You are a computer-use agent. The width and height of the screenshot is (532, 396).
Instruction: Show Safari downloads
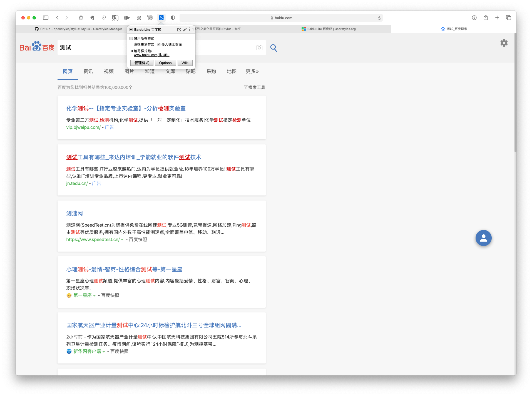(474, 18)
